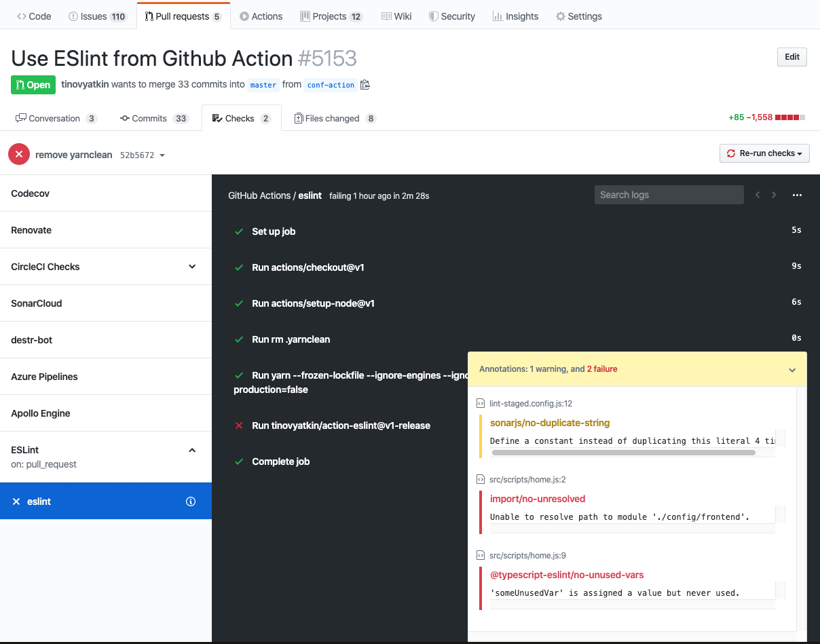Open the Security tab
Screen dimensions: 820x644
coord(452,16)
